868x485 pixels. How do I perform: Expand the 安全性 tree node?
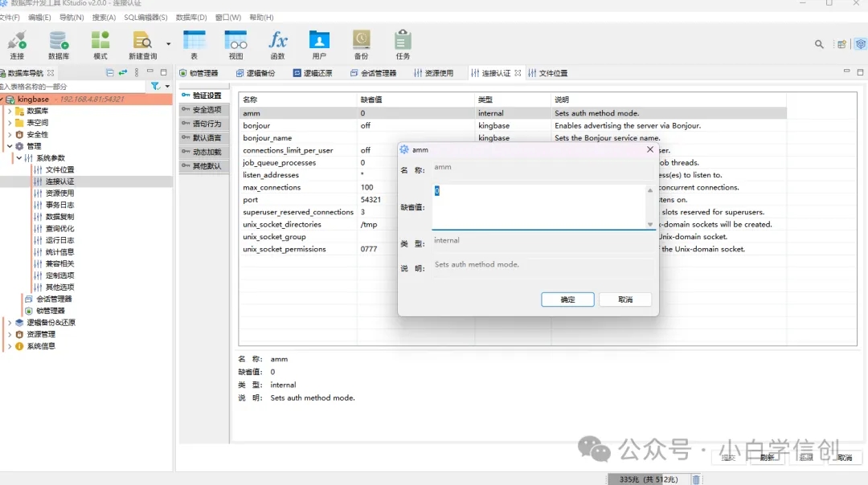(10, 134)
